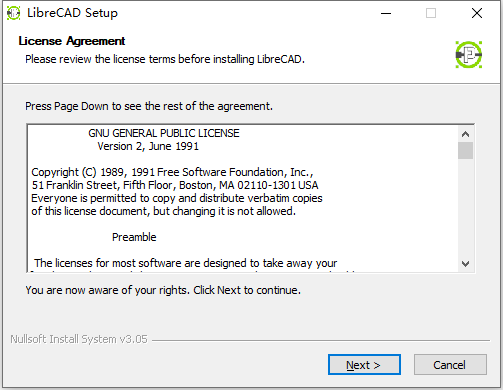This screenshot has height=390, width=503.
Task: Click the Nullsoft Install System v3.05 label
Action: point(79,339)
